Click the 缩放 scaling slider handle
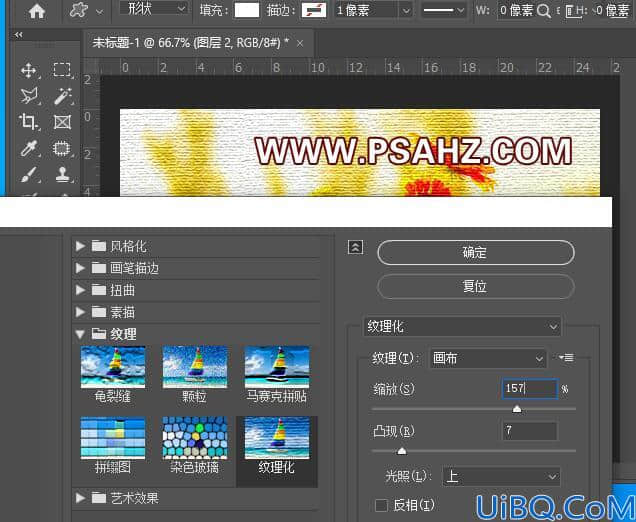The width and height of the screenshot is (636, 522). point(517,408)
